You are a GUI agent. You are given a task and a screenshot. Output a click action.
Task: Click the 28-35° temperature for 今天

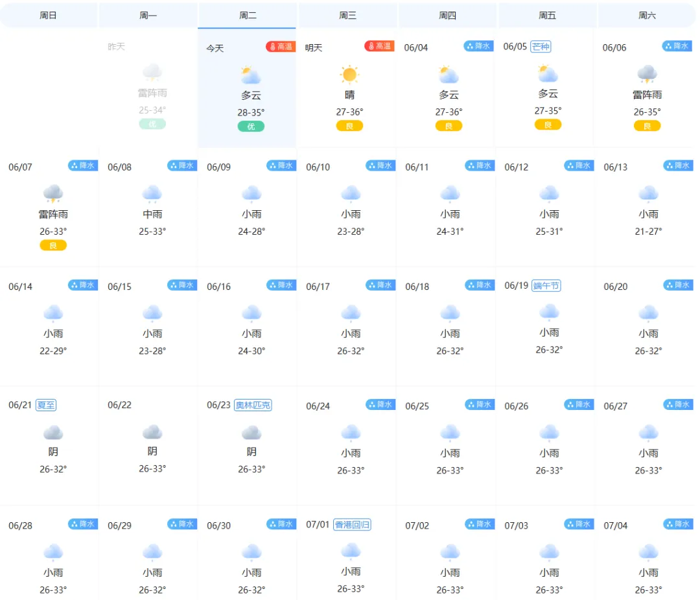coord(251,112)
